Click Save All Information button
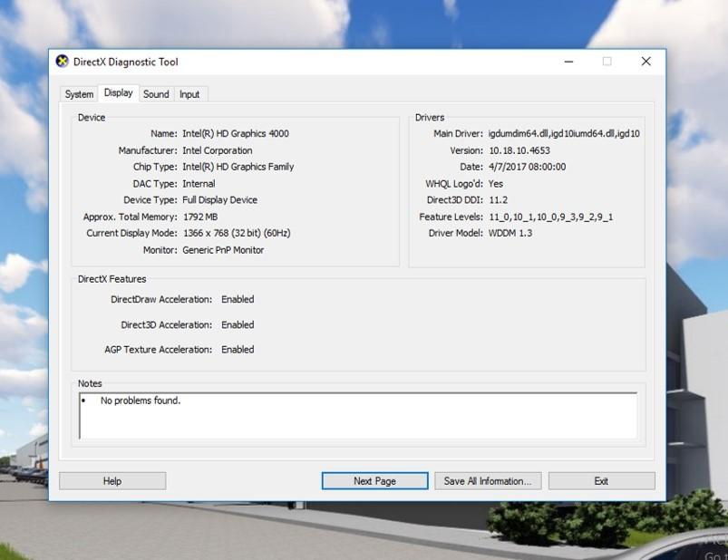 [x=488, y=481]
